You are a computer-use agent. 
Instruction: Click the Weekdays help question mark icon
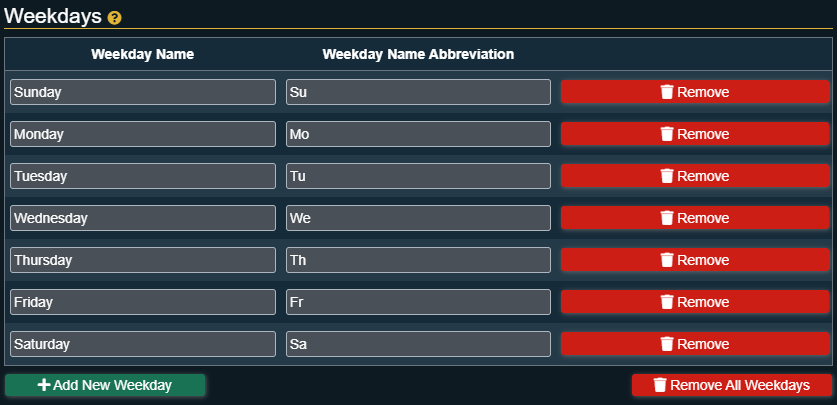115,18
